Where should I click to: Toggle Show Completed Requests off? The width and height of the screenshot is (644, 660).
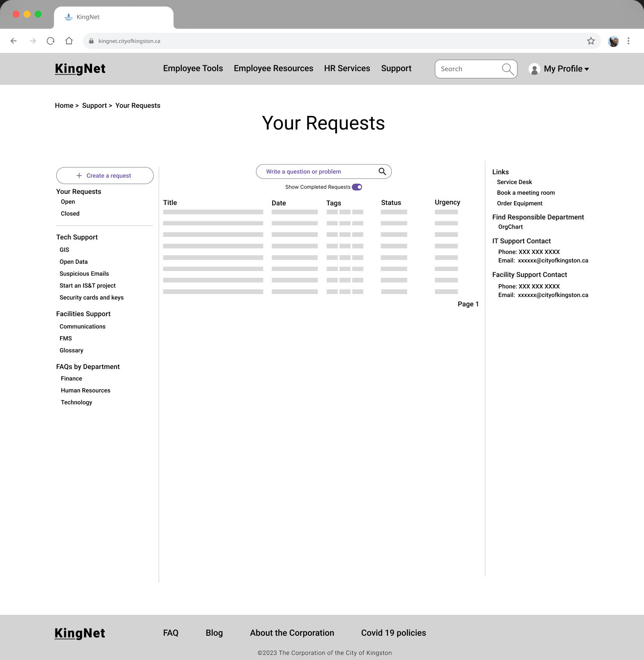point(357,187)
